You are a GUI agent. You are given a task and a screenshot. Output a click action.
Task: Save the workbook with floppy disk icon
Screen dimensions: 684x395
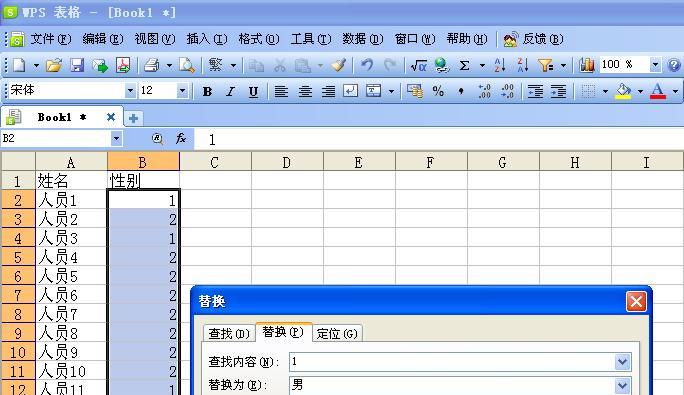[x=77, y=65]
